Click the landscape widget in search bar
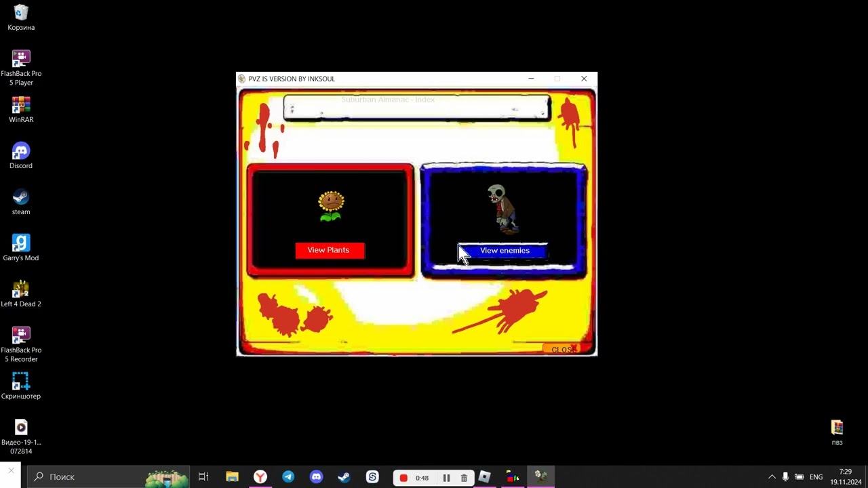Image resolution: width=868 pixels, height=488 pixels. [166, 478]
